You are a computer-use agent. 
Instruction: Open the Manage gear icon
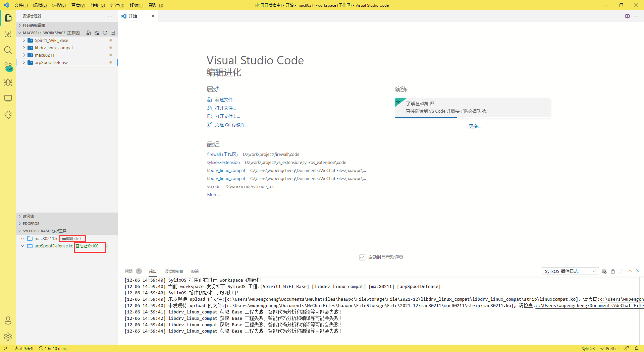tap(8, 337)
